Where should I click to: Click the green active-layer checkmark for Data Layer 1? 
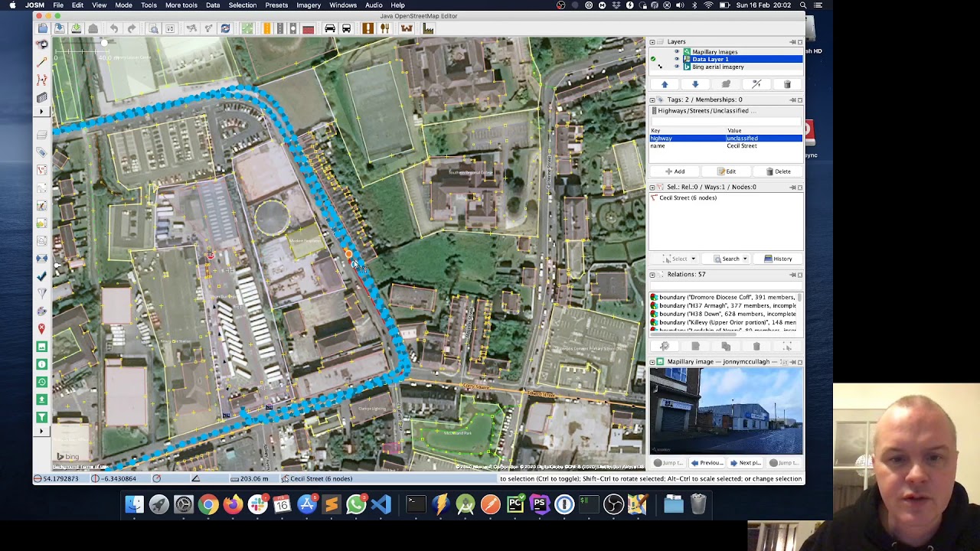653,59
